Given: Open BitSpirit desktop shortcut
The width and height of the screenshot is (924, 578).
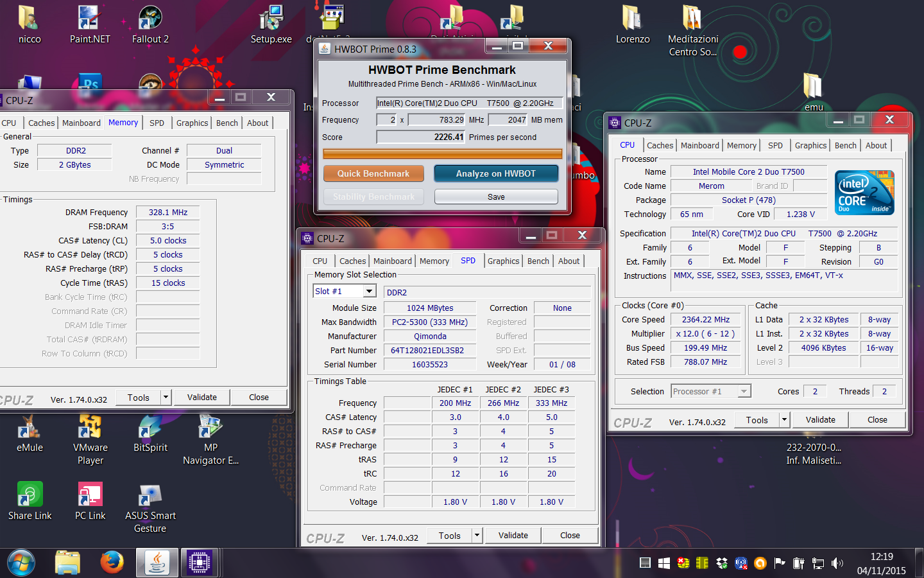Looking at the screenshot, I should pos(150,433).
